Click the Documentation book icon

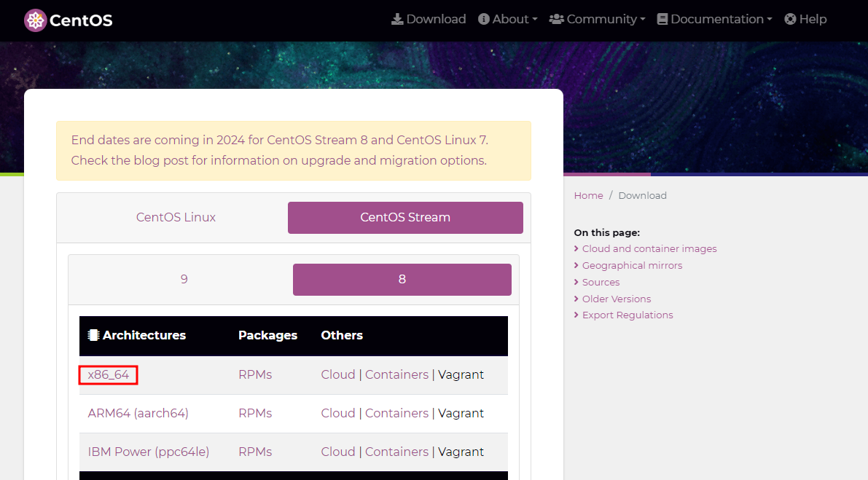pos(662,20)
